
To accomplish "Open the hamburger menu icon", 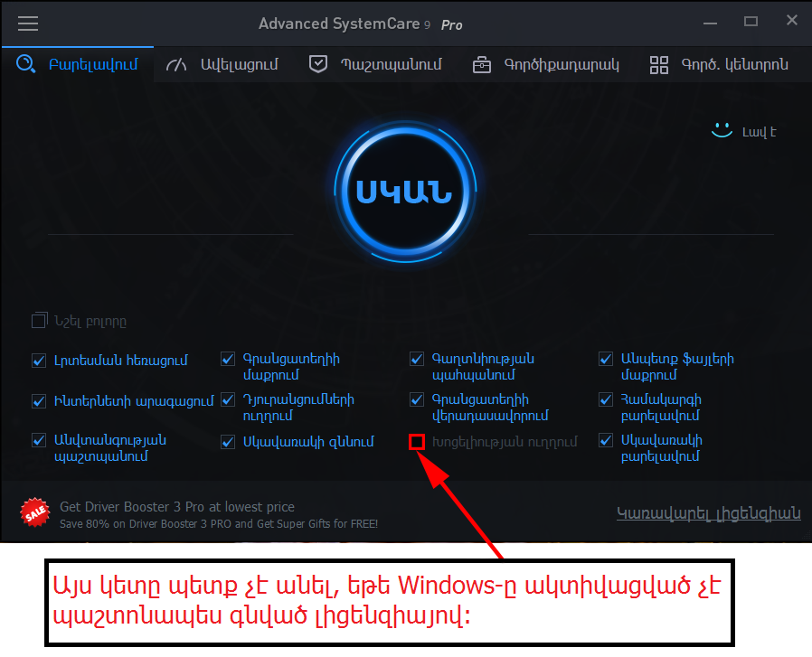I will coord(28,23).
